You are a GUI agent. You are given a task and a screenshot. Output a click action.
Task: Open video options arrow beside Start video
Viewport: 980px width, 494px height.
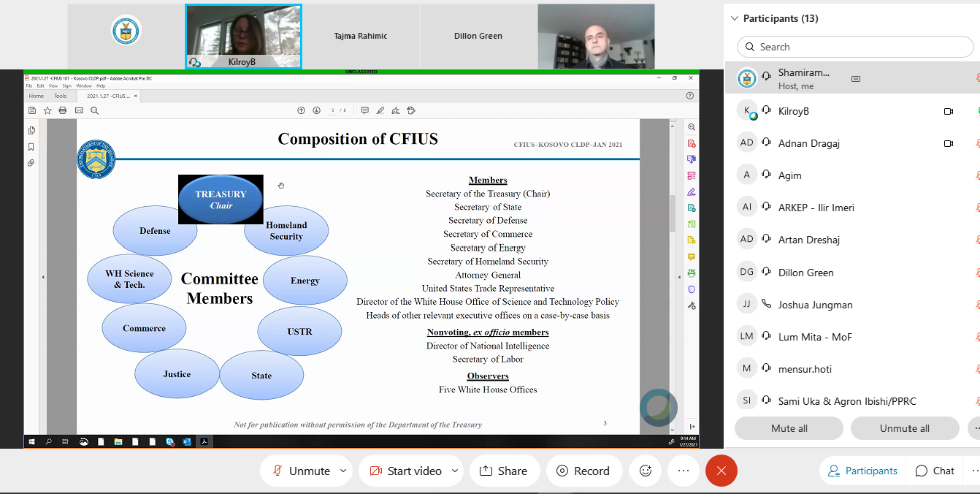455,471
